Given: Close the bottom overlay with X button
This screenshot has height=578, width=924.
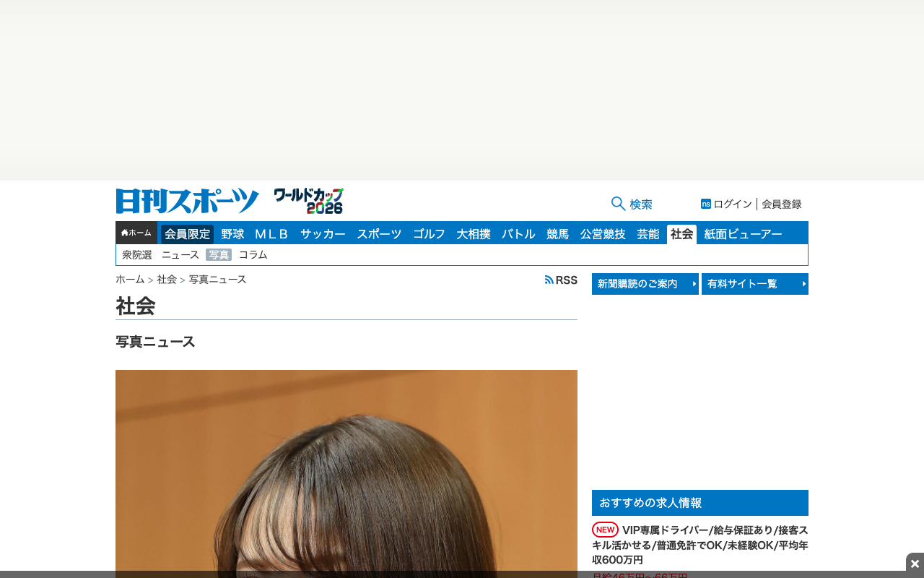Looking at the screenshot, I should 915,564.
